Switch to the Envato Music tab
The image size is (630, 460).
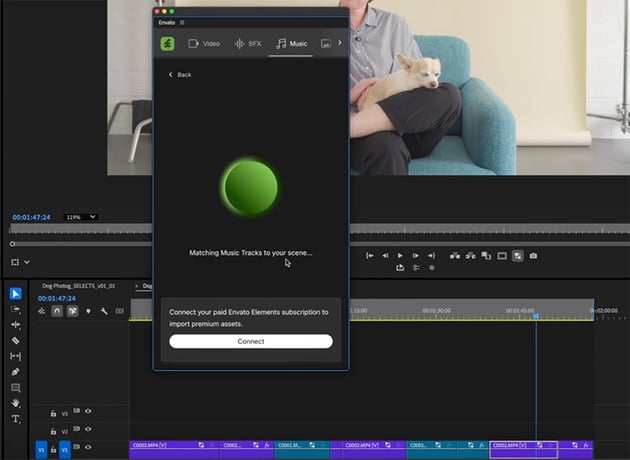pyautogui.click(x=291, y=43)
